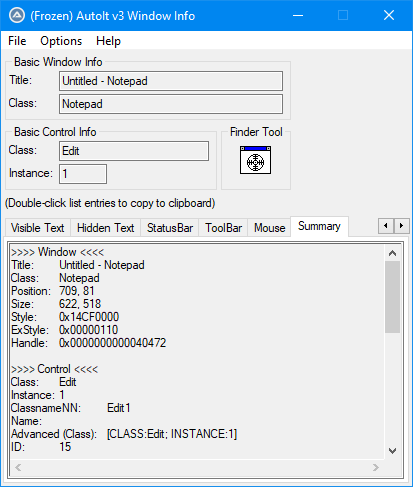Select the 'ClassnameNN: Edit1' entry
413x487 pixels.
70,408
